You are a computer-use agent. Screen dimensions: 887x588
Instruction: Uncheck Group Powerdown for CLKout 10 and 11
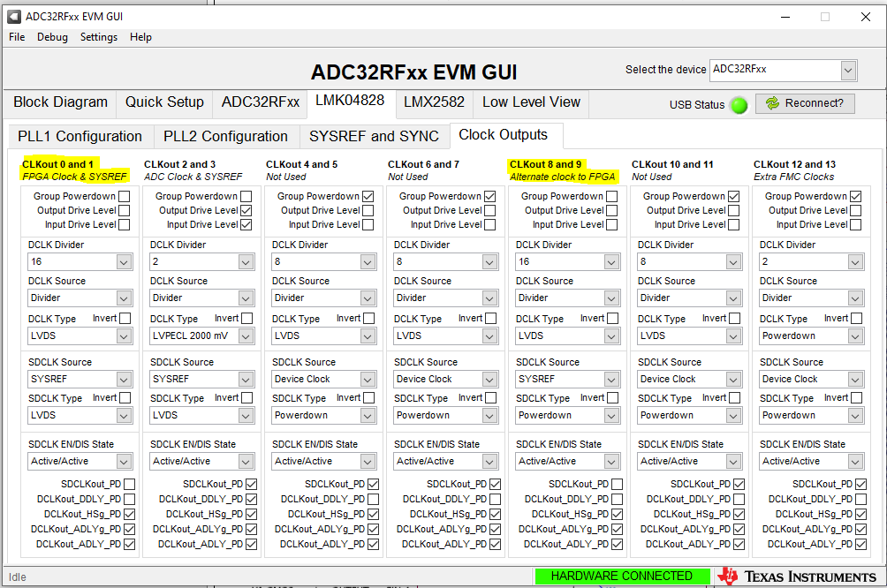coord(733,196)
